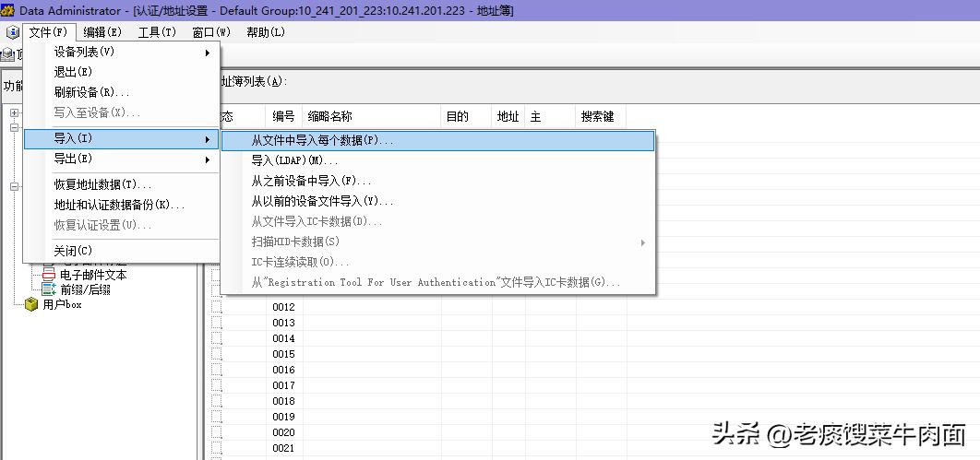Click the empty 搜索键 cell in row 0014
The height and width of the screenshot is (460, 980).
(x=601, y=338)
